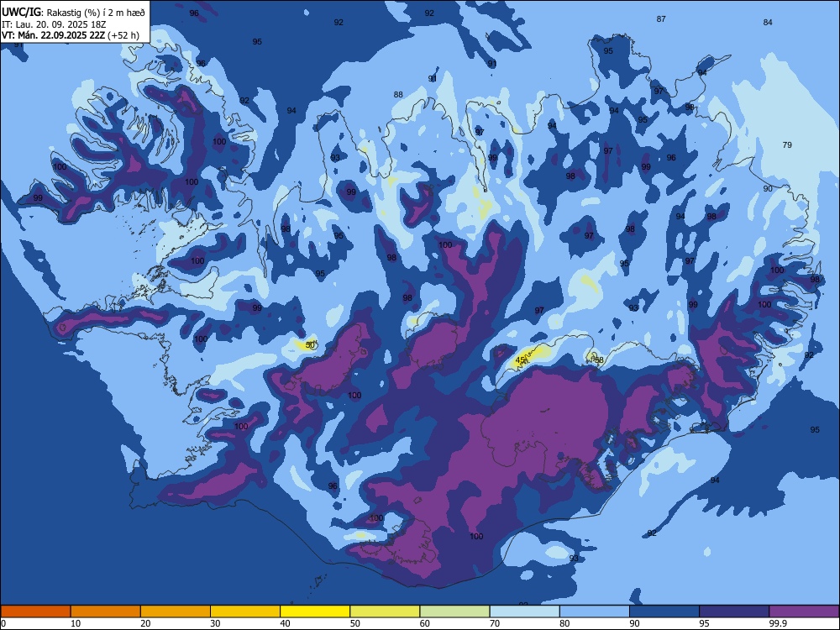
Task: Select the purple above-99.9 legend swatch
Action: pyautogui.click(x=804, y=612)
